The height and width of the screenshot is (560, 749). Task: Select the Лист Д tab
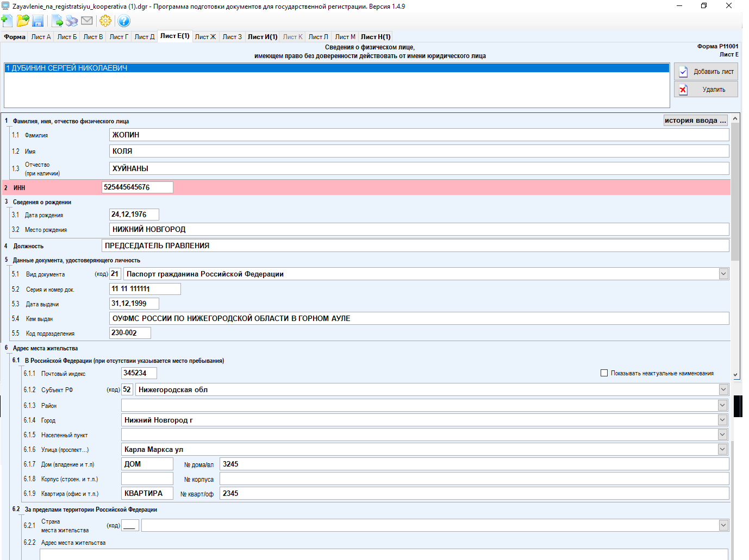[145, 37]
